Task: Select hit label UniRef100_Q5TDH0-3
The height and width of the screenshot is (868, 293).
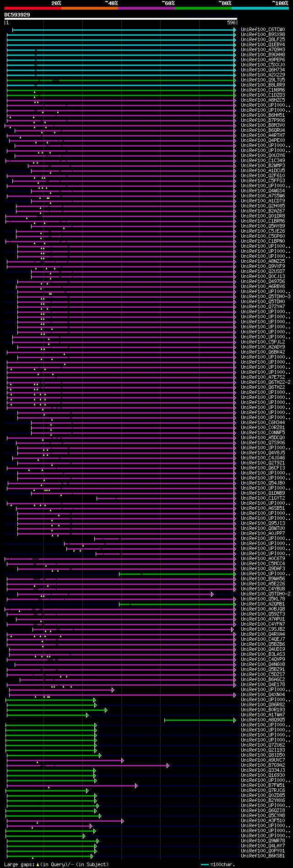Action: (x=266, y=297)
